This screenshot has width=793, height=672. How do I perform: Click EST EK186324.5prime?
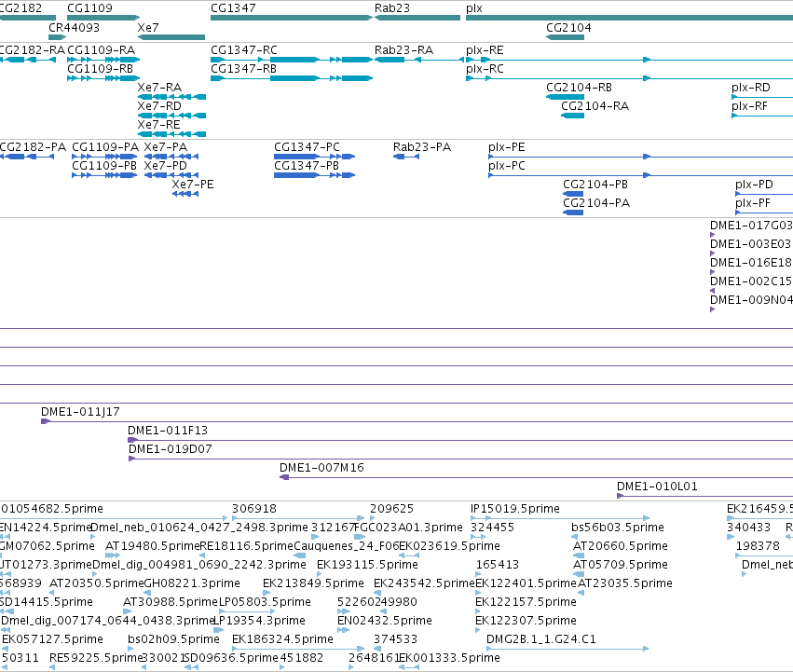coord(298,649)
